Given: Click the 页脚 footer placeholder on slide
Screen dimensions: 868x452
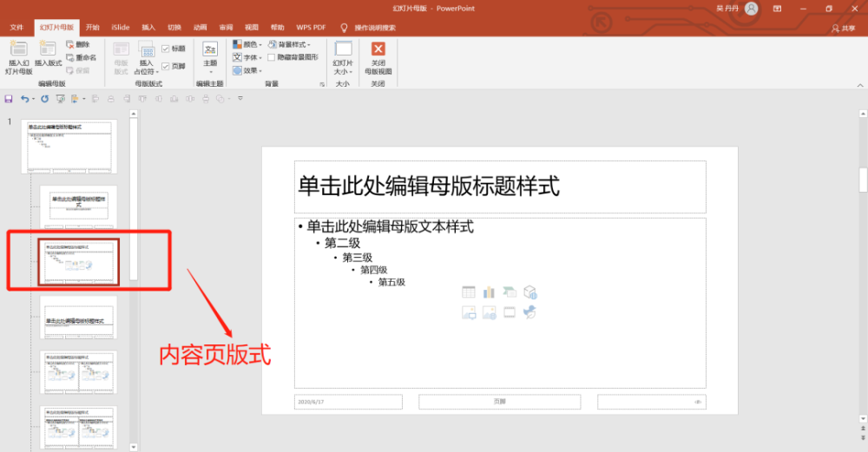Looking at the screenshot, I should tap(499, 402).
